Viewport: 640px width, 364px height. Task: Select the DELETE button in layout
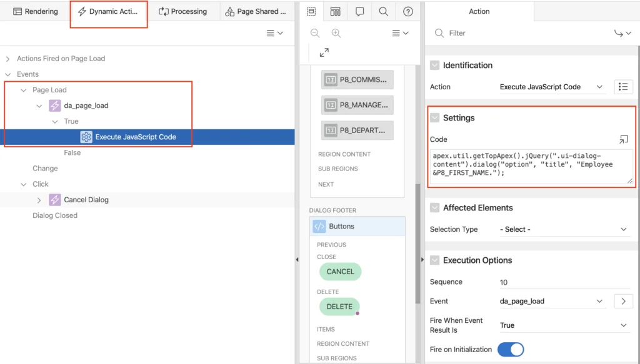point(339,307)
